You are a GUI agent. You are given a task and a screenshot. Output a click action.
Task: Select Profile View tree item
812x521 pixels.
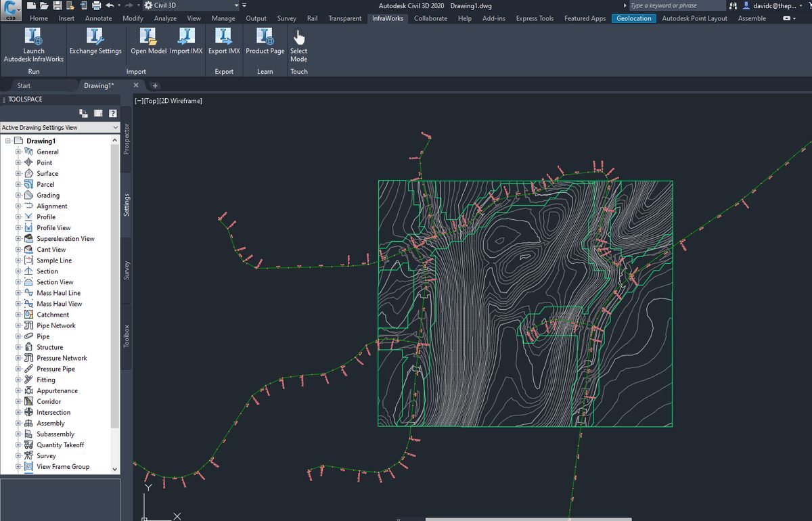click(x=53, y=227)
